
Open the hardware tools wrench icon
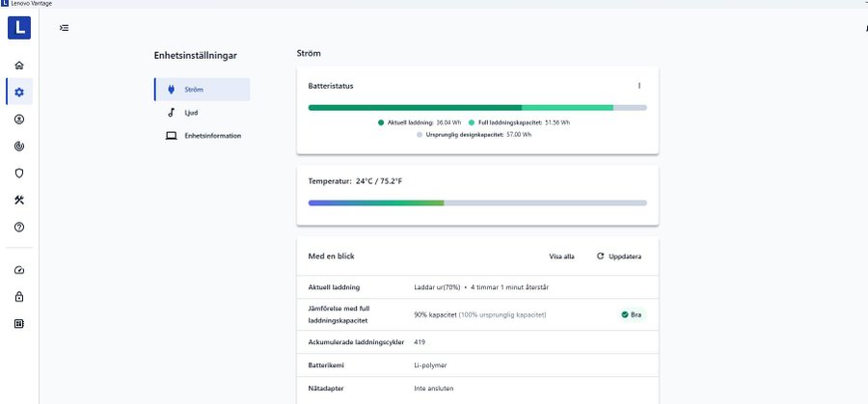pyautogui.click(x=19, y=201)
